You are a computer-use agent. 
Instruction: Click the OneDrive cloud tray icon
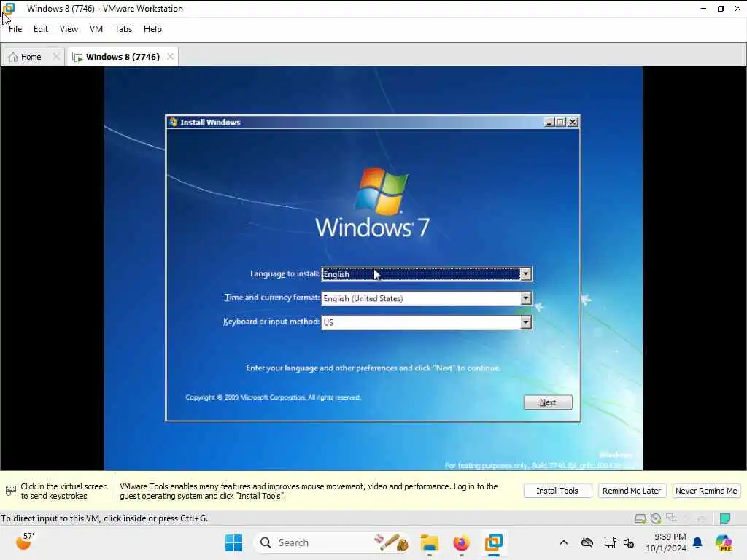587,542
